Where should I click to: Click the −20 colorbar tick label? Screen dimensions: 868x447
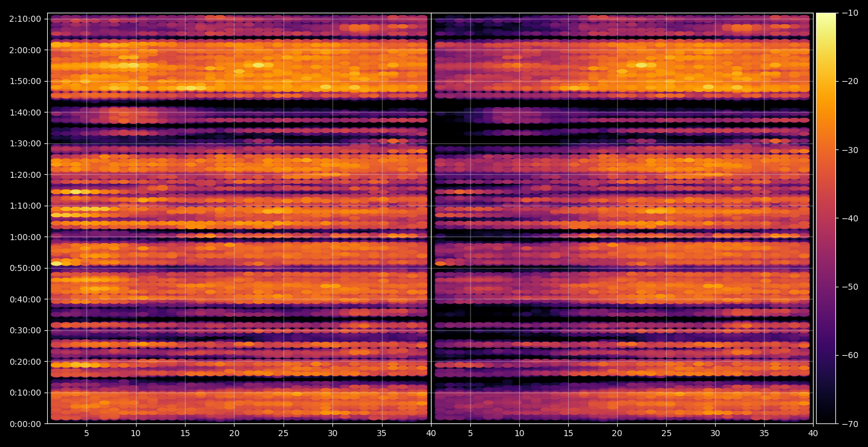[849, 81]
